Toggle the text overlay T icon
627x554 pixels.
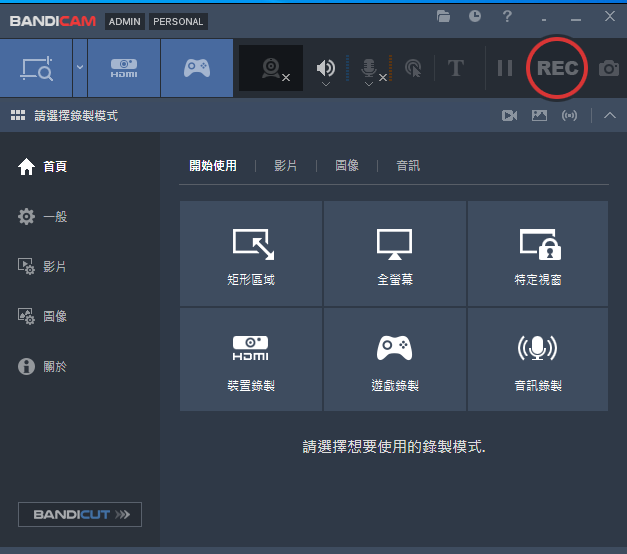[455, 68]
